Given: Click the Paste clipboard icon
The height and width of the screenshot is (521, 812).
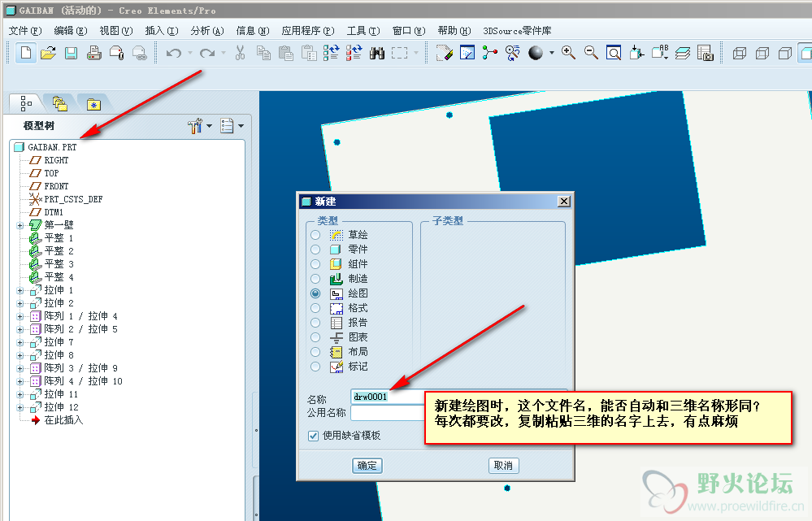Looking at the screenshot, I should (286, 53).
